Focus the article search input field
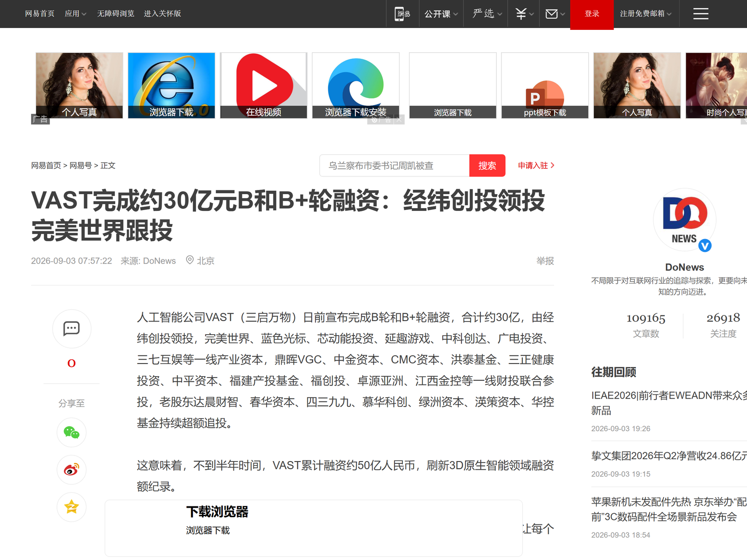 coord(395,166)
